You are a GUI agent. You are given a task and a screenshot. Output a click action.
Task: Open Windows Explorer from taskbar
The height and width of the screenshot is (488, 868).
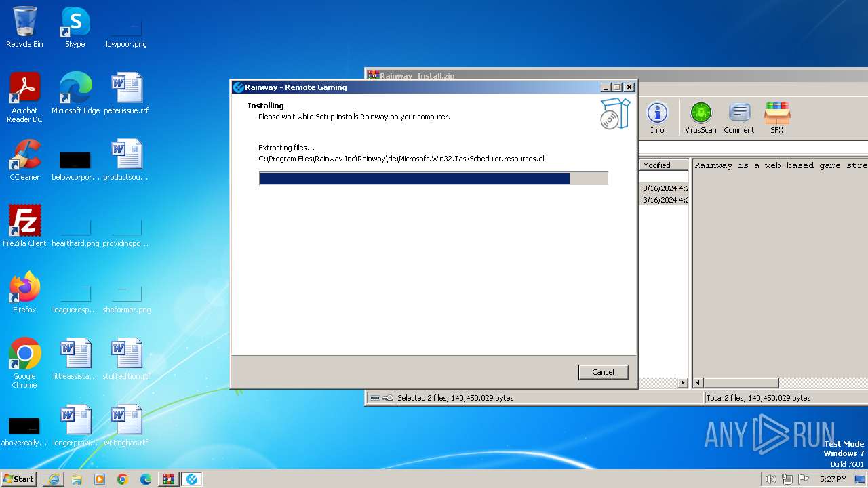point(77,479)
